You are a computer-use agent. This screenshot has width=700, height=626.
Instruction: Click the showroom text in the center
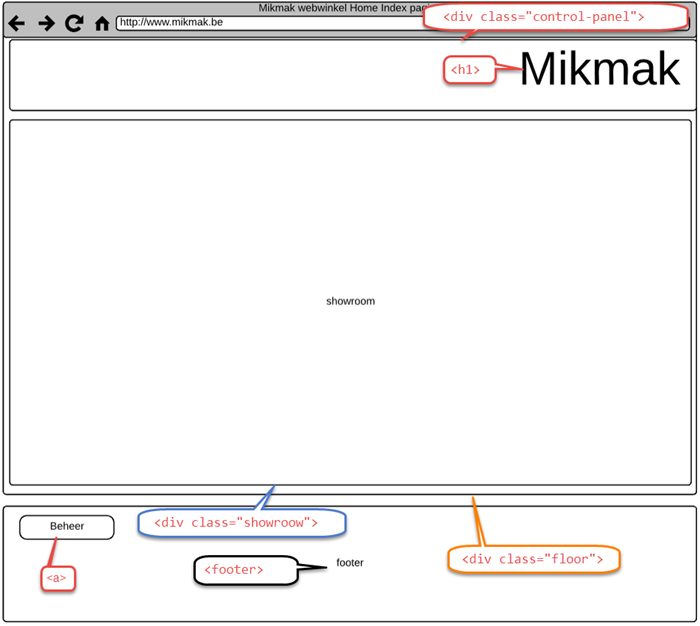tap(350, 301)
